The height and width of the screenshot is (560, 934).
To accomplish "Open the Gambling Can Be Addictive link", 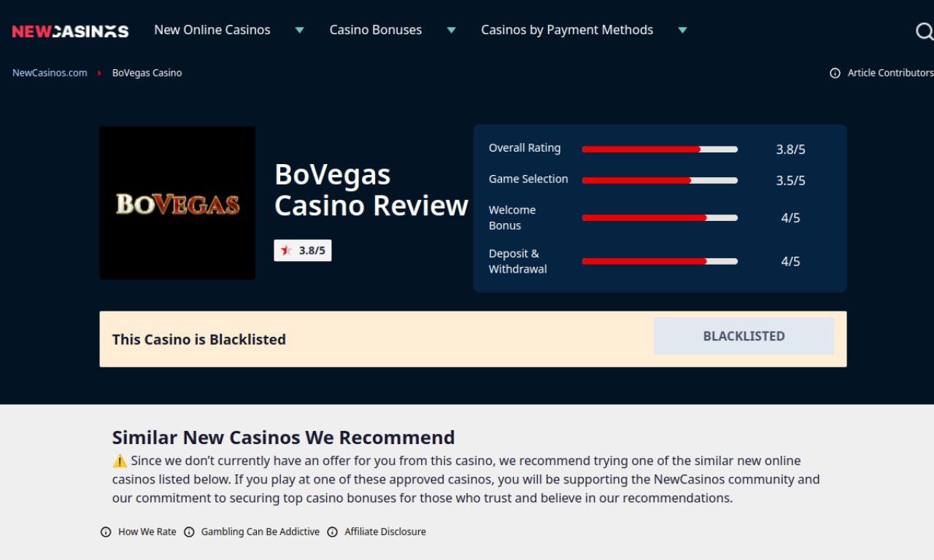I will [260, 532].
